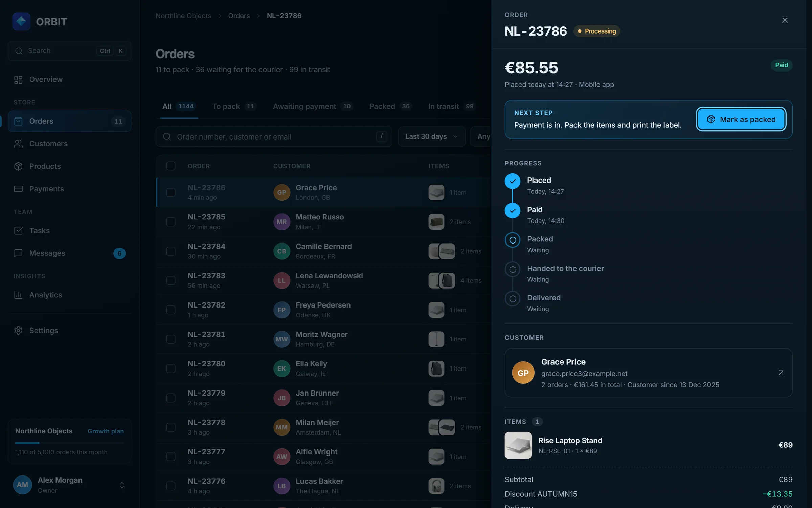This screenshot has height=508, width=812.
Task: Click the ORDER column header
Action: (199, 166)
